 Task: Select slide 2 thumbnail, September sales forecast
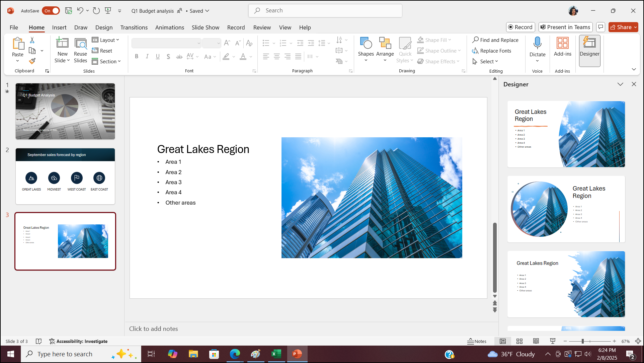click(x=65, y=176)
